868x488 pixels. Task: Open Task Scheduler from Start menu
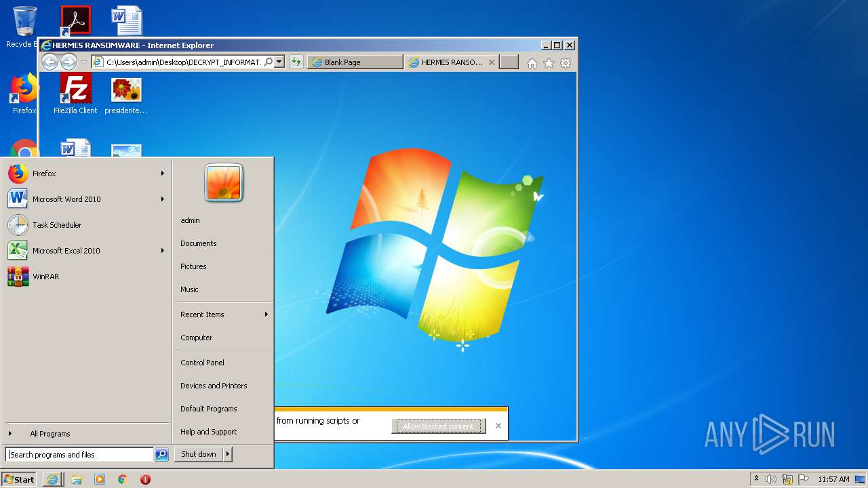click(87, 225)
